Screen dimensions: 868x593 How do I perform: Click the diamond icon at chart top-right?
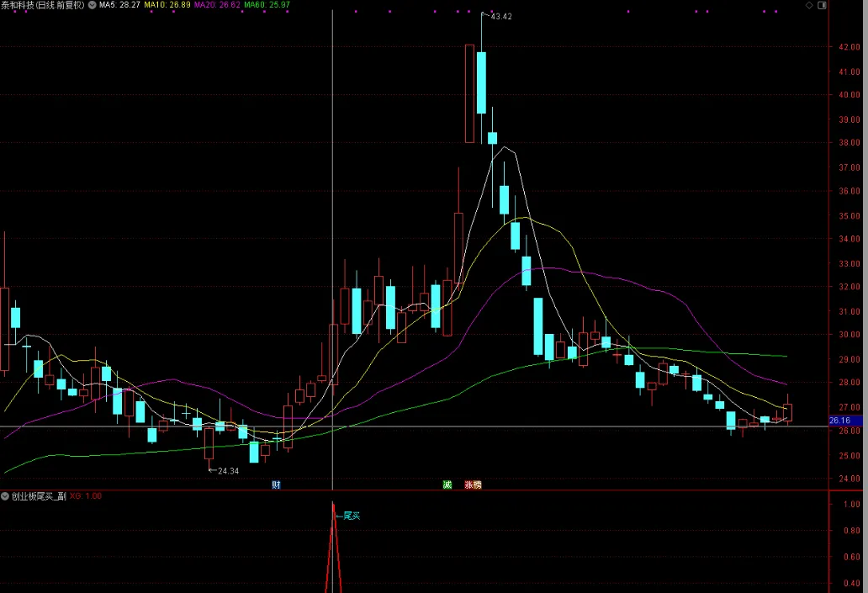(809, 5)
